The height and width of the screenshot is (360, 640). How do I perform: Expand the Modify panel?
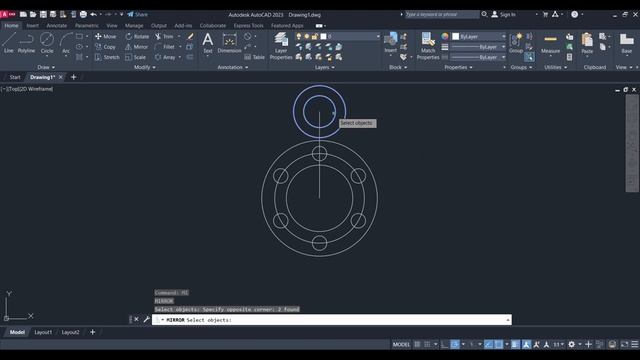pos(145,67)
